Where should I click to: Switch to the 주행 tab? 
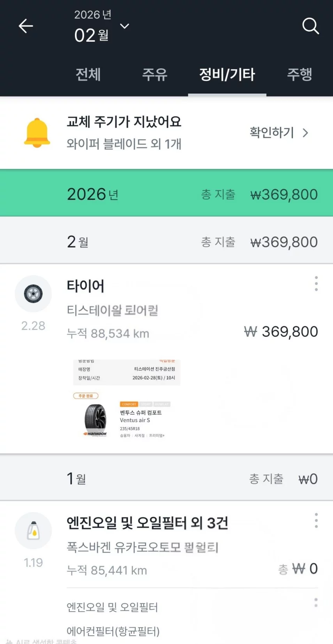coord(299,74)
